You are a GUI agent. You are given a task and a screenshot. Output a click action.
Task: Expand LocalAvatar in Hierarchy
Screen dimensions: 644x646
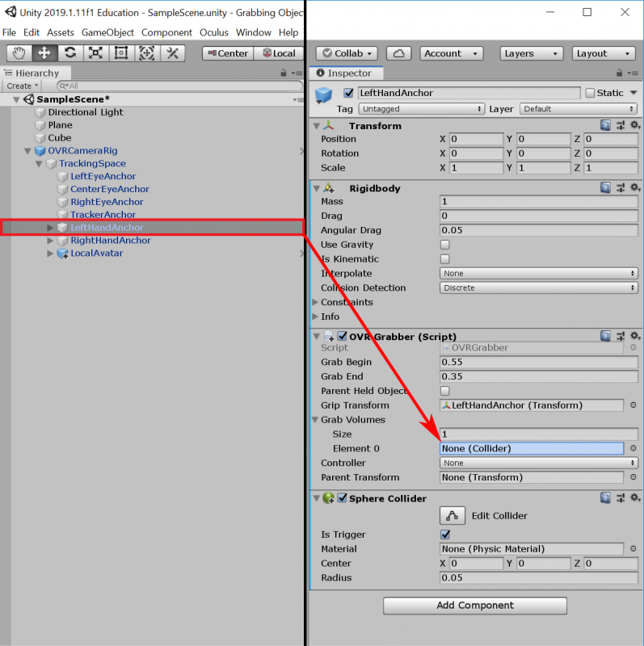(50, 253)
